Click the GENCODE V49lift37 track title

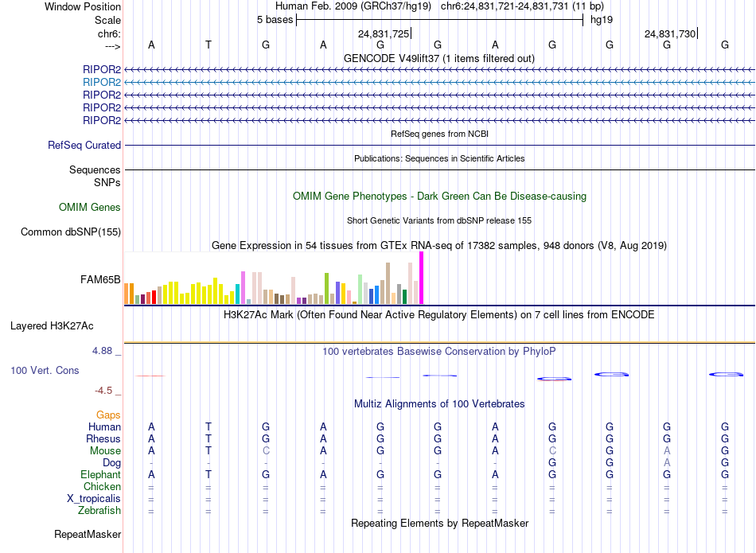[x=439, y=58]
